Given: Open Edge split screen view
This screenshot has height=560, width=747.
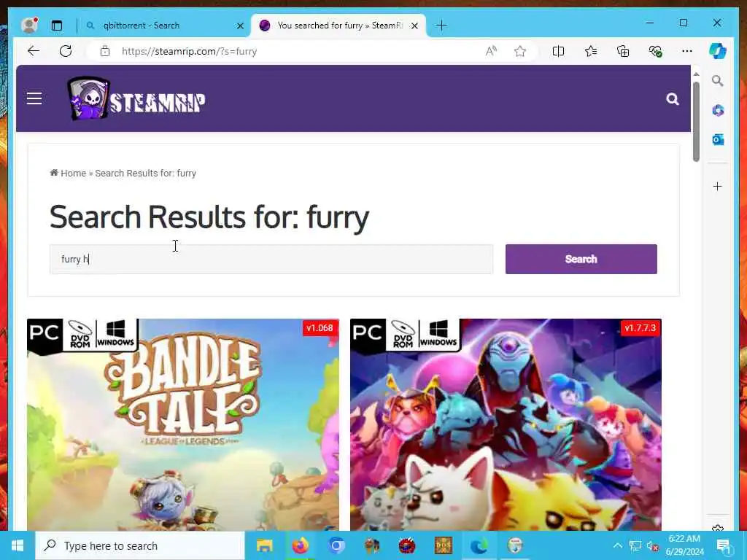Looking at the screenshot, I should [558, 51].
